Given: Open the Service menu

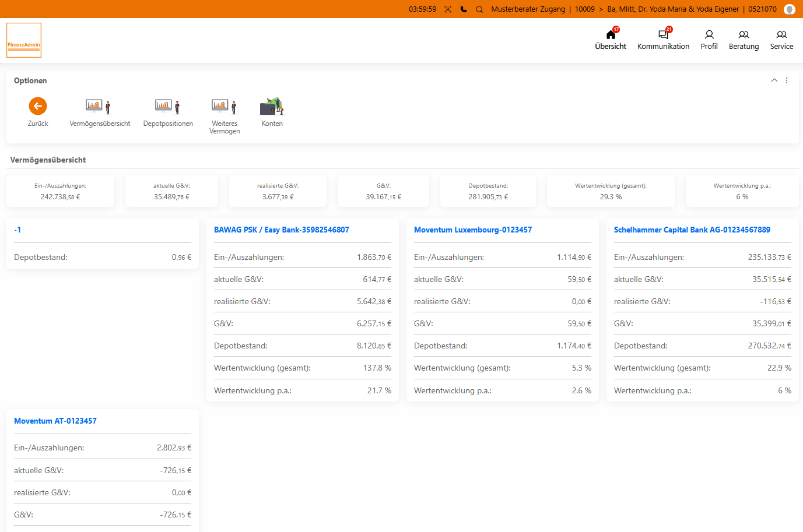Looking at the screenshot, I should 781,40.
